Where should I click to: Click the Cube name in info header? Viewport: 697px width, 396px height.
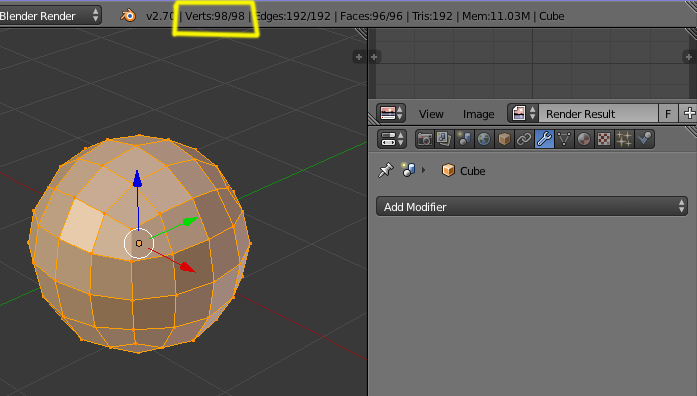click(552, 16)
